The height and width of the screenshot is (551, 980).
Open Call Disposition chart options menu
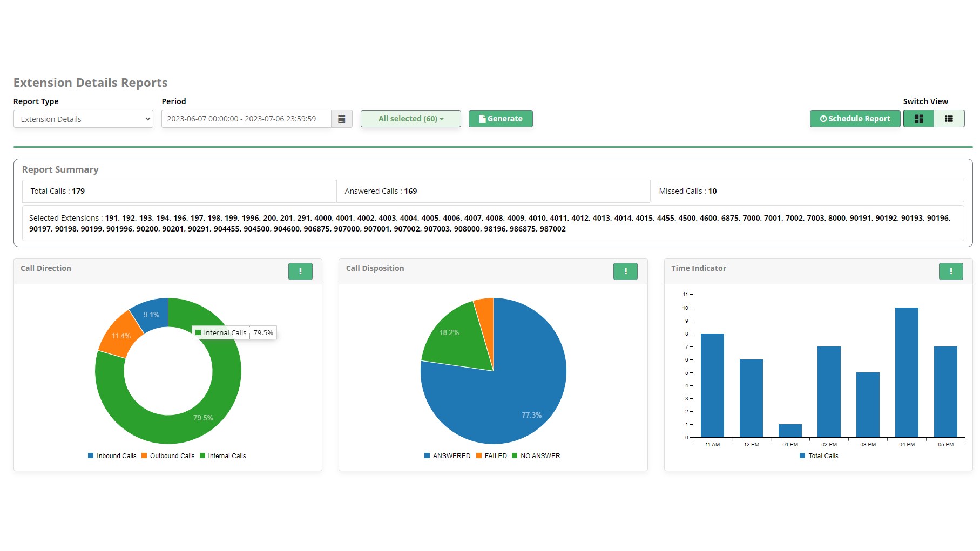point(625,271)
